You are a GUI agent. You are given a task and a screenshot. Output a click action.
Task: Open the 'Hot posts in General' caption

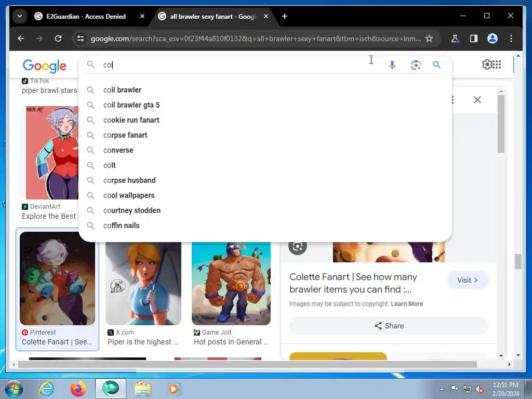(x=231, y=342)
